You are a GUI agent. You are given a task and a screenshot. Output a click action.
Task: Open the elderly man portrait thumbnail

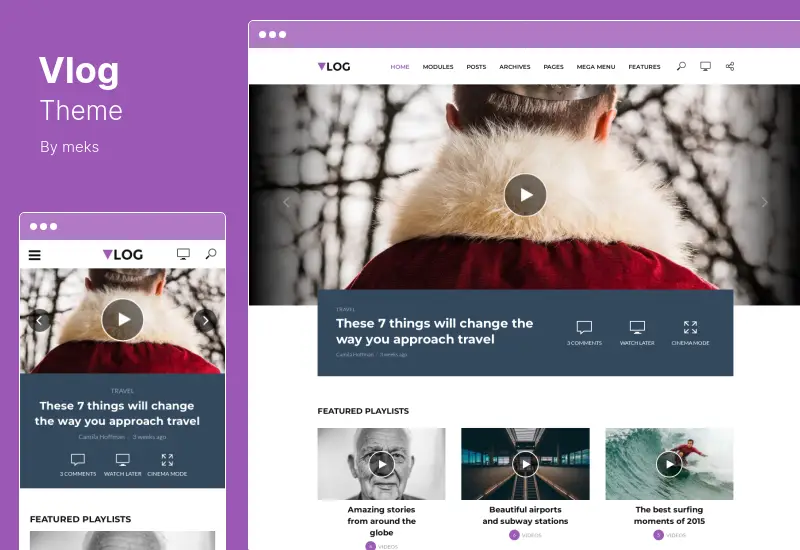point(381,464)
